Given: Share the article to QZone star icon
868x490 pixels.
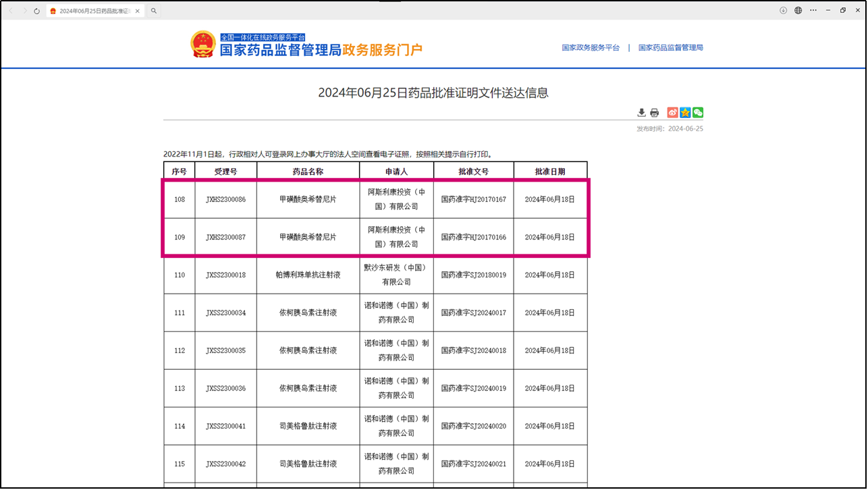Looking at the screenshot, I should (x=685, y=113).
